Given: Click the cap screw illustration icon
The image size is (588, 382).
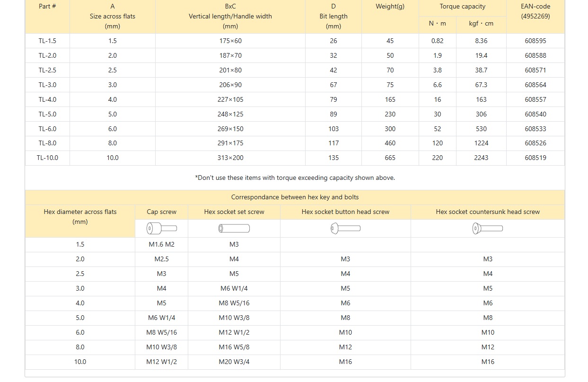Looking at the screenshot, I should pyautogui.click(x=162, y=229).
